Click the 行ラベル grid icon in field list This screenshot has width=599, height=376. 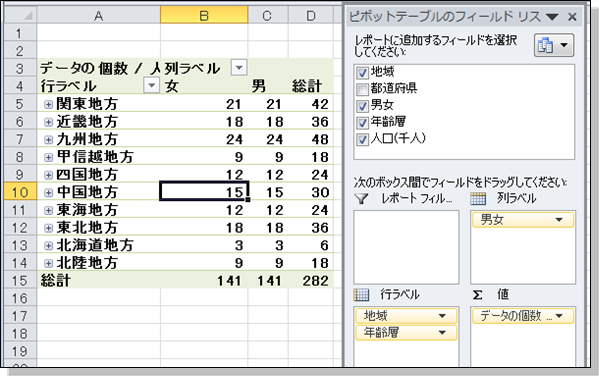(361, 295)
